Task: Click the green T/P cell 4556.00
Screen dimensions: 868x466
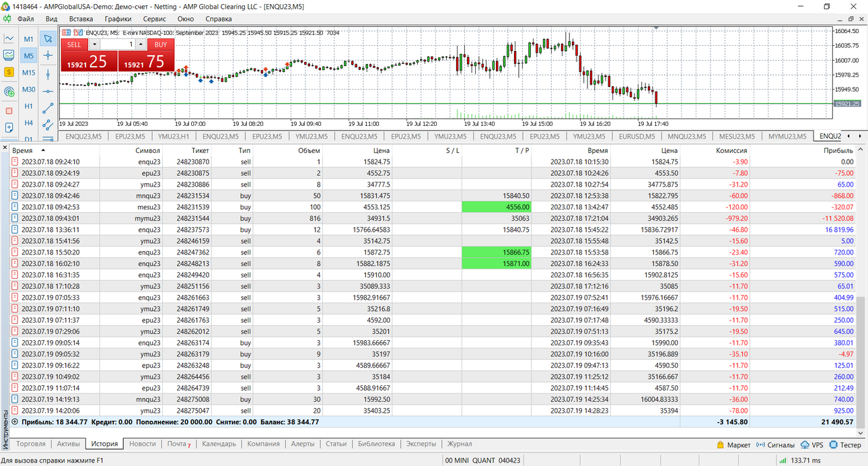Action: [x=497, y=207]
